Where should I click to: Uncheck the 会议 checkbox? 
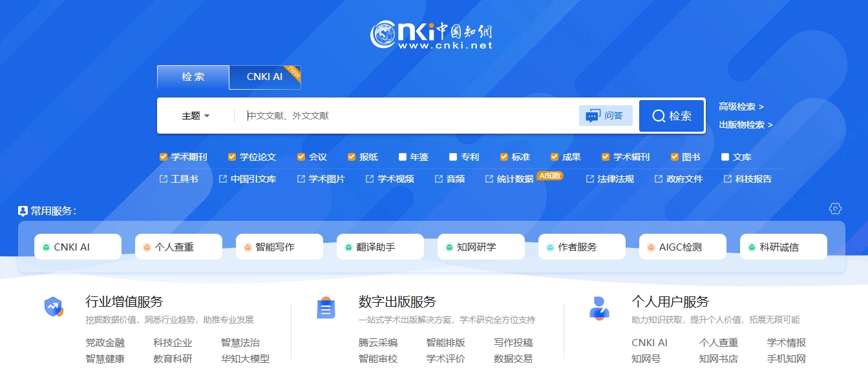point(301,157)
